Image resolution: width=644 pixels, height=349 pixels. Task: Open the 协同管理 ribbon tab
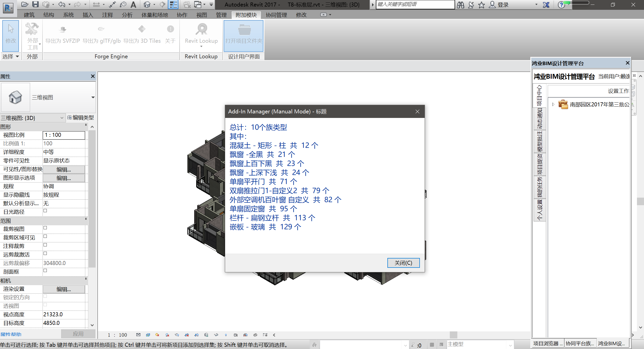(276, 15)
